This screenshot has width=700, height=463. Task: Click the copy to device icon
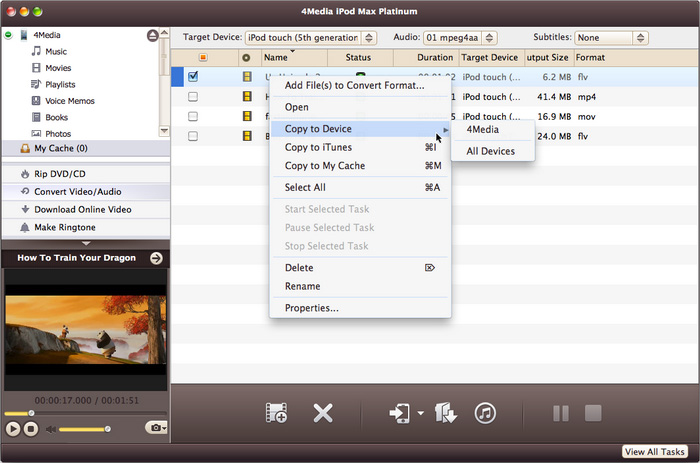[399, 413]
